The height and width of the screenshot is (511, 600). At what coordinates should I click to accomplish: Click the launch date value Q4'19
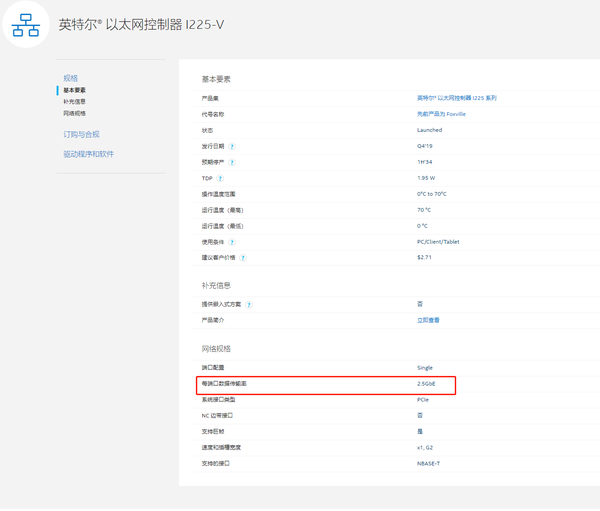point(424,147)
